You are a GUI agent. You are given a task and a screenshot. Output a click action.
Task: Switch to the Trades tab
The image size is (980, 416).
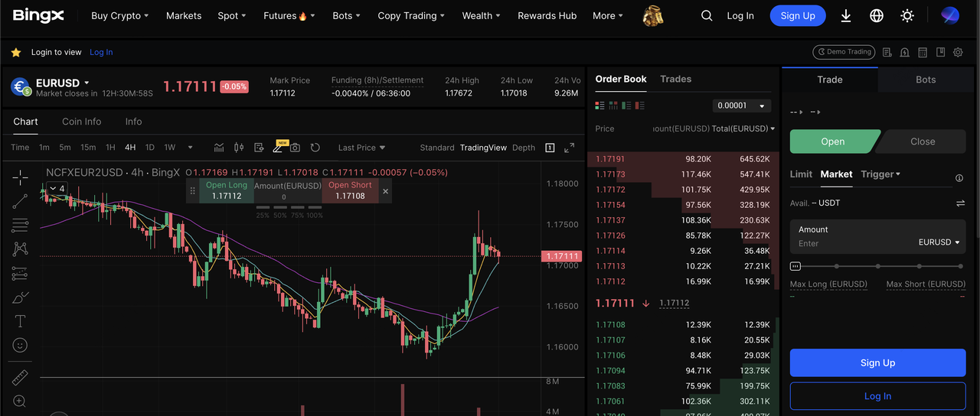[675, 79]
